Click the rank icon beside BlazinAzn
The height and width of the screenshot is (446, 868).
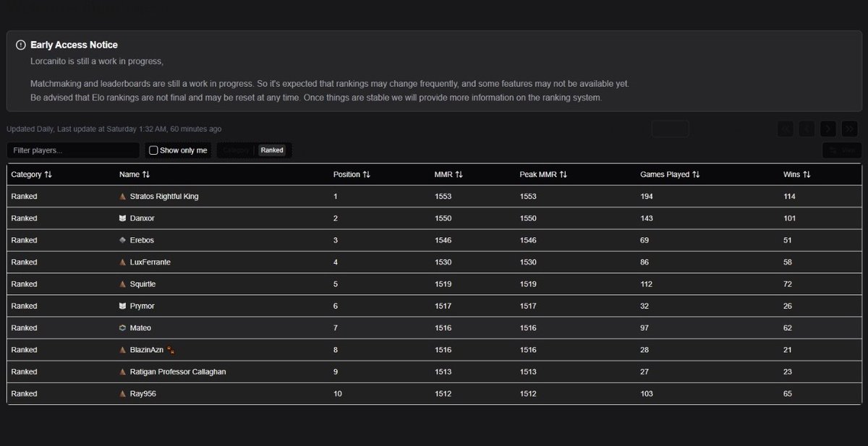point(123,350)
